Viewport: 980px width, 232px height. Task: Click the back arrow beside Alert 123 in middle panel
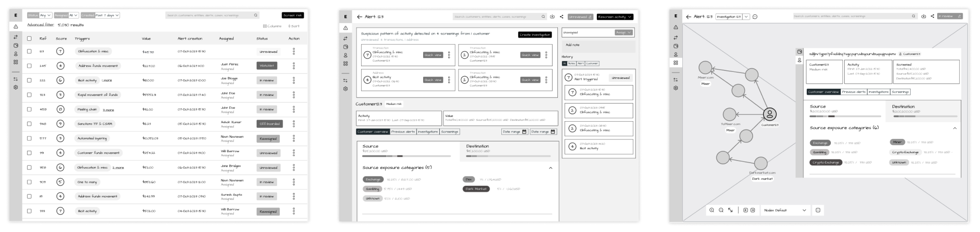[x=360, y=17]
